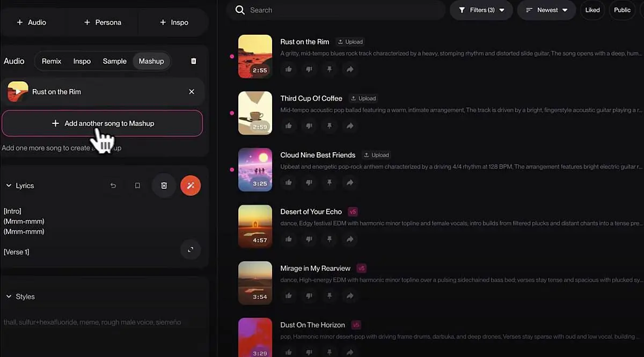Pin the Desert of Your Echo track
Viewport: 644px width, 357px height.
click(330, 239)
